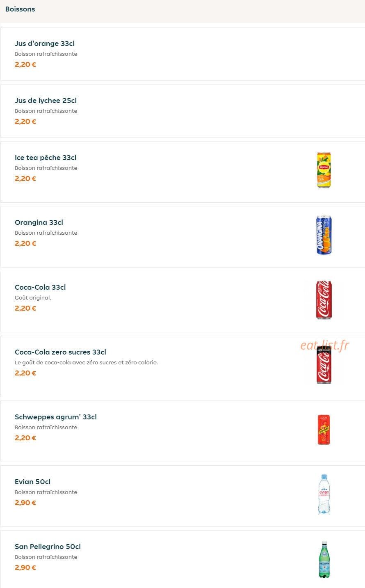Select the Jus d'orange 33cl item title
Image resolution: width=365 pixels, height=588 pixels.
[x=45, y=43]
